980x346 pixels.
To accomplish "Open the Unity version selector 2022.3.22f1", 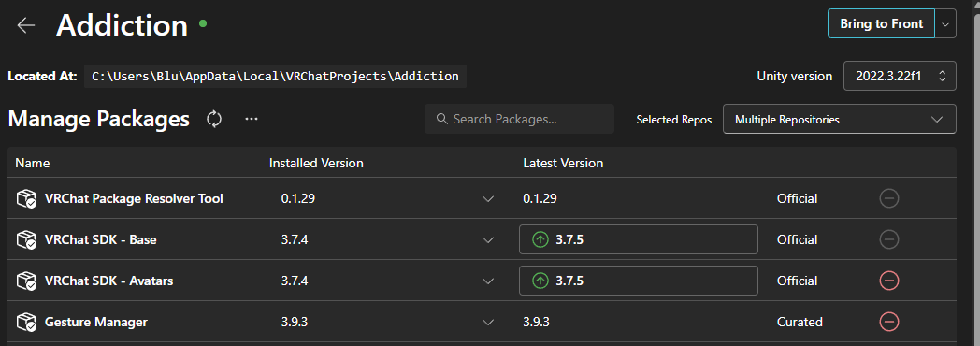I will tap(900, 76).
